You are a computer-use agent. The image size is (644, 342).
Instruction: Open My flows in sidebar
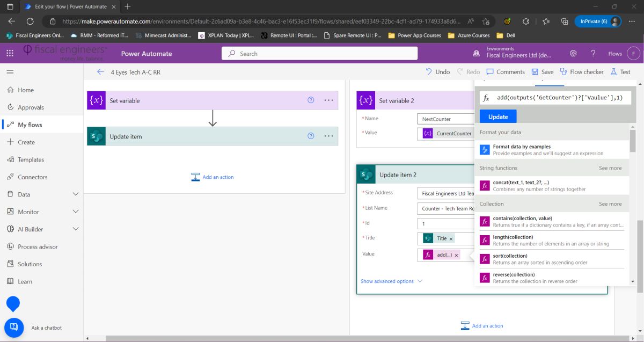[x=30, y=125]
